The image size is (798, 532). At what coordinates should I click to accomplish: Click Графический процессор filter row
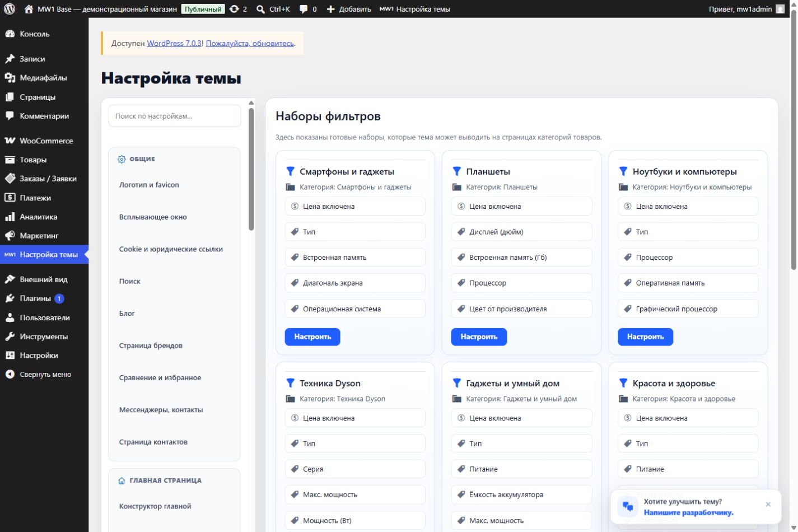(688, 309)
